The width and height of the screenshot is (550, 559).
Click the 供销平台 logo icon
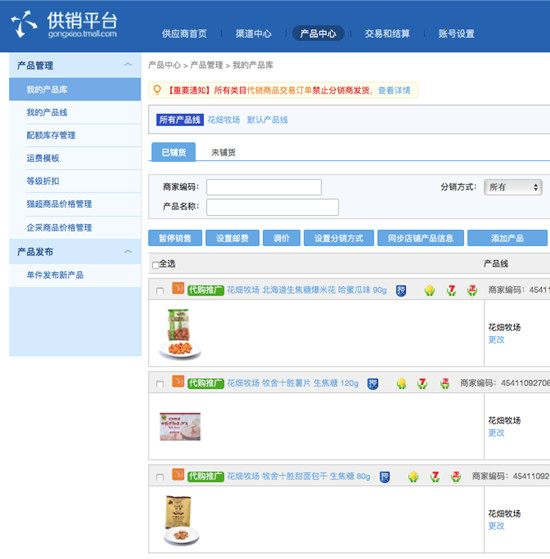24,24
